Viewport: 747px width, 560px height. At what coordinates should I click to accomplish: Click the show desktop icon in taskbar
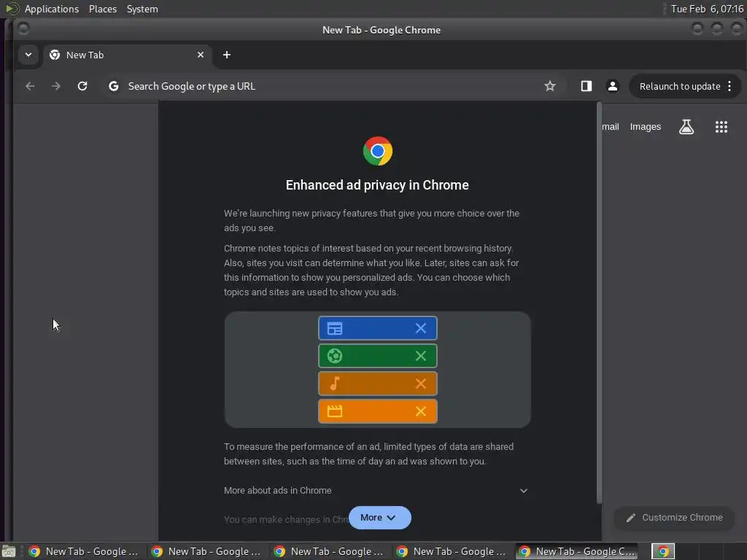pyautogui.click(x=9, y=551)
